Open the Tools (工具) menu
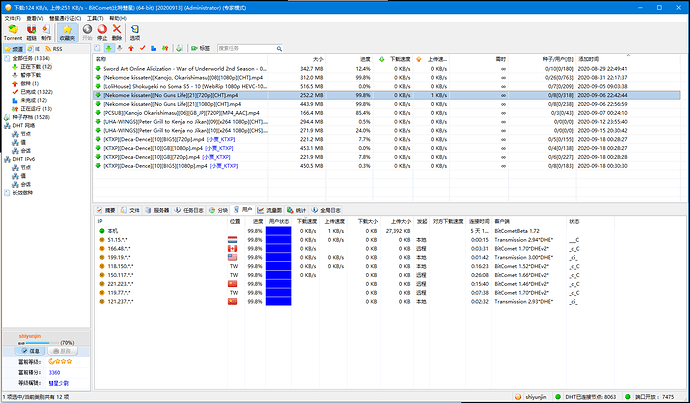This screenshot has height=403, width=690. [95, 18]
